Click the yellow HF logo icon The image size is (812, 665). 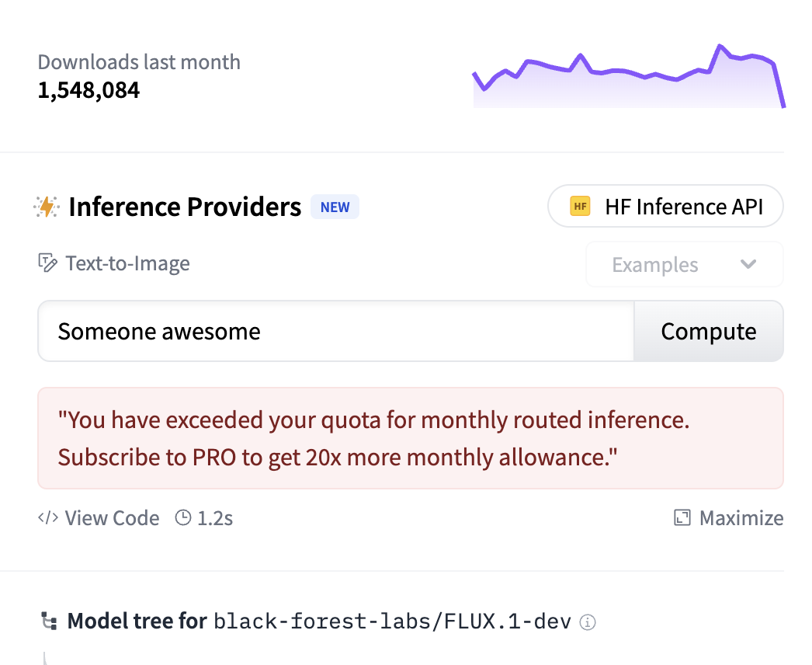point(580,207)
